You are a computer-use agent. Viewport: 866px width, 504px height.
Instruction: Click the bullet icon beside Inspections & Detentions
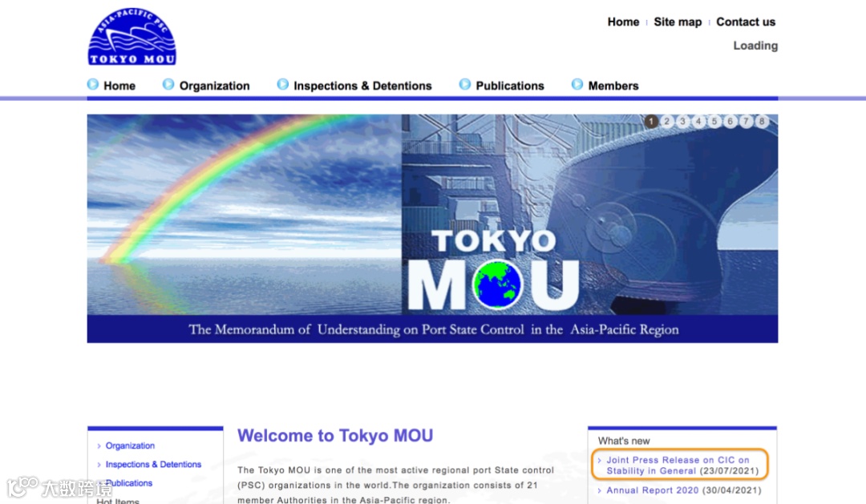[283, 84]
